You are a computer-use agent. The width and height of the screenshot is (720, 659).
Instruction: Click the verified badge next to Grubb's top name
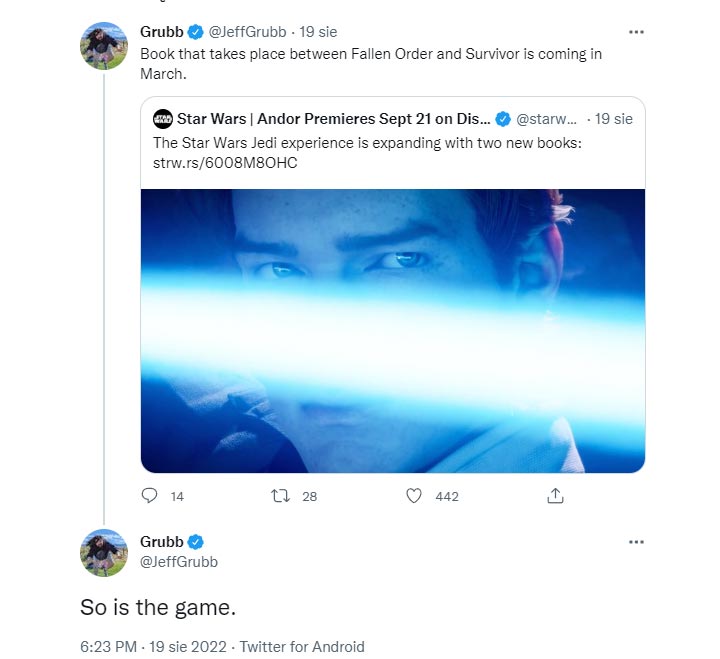(196, 33)
